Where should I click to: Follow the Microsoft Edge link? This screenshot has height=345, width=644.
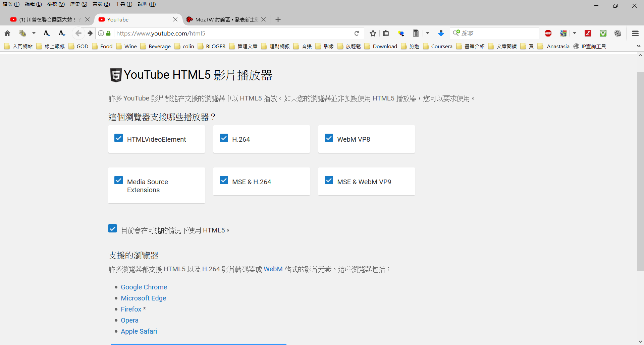coord(143,298)
